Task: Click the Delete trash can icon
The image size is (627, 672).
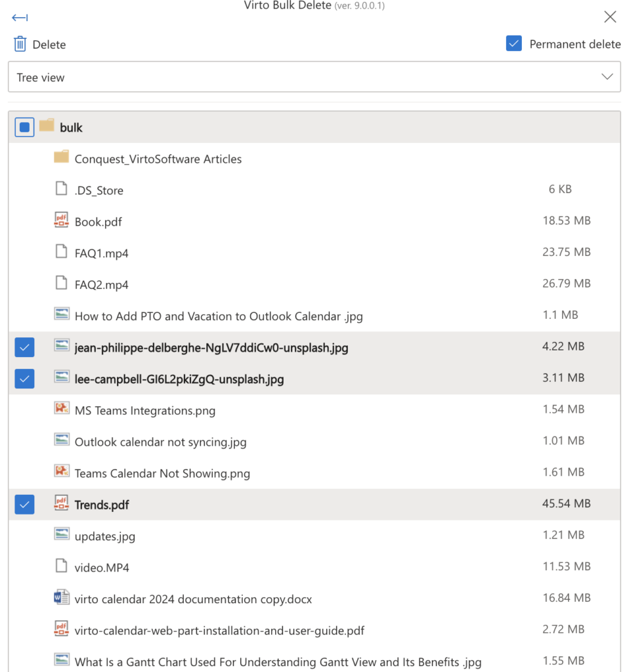Action: point(20,44)
